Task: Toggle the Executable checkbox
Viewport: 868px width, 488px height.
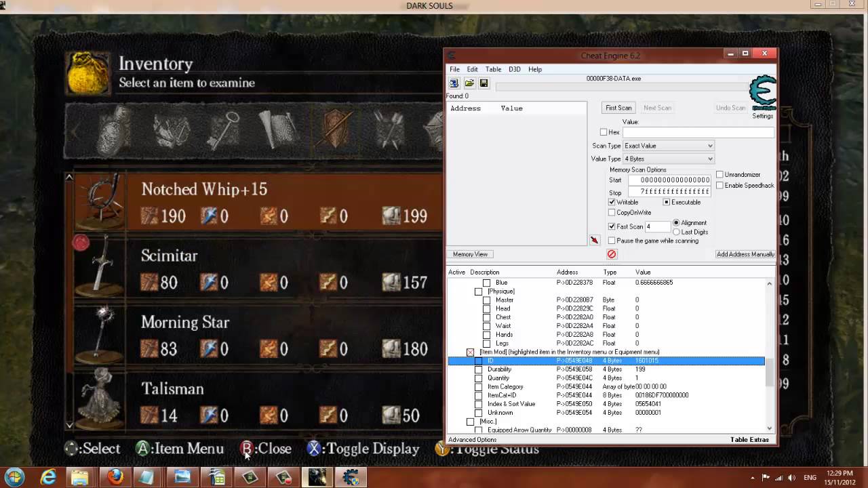Action: pos(666,202)
